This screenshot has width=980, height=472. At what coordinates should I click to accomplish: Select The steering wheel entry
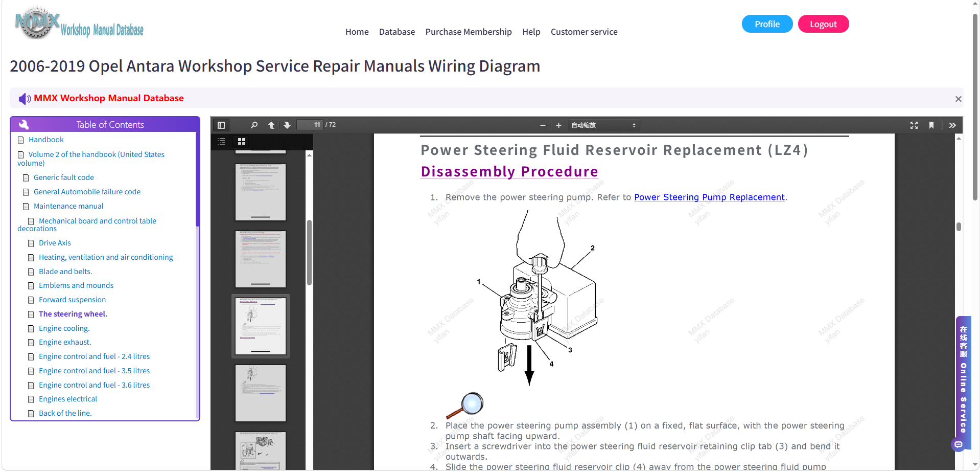(x=73, y=314)
